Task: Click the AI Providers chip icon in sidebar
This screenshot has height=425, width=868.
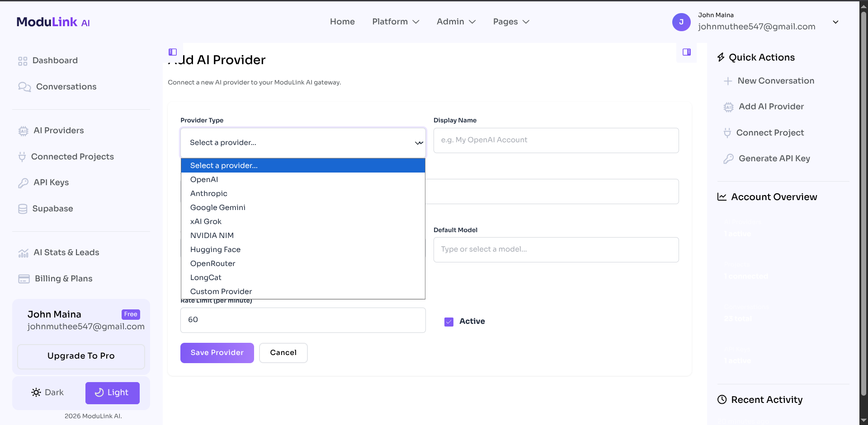Action: [x=23, y=131]
